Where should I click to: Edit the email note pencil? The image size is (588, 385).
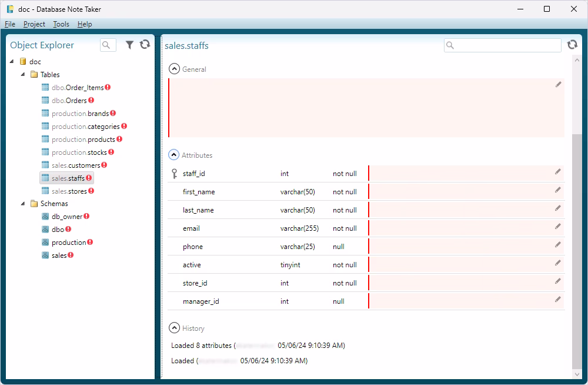pos(558,227)
